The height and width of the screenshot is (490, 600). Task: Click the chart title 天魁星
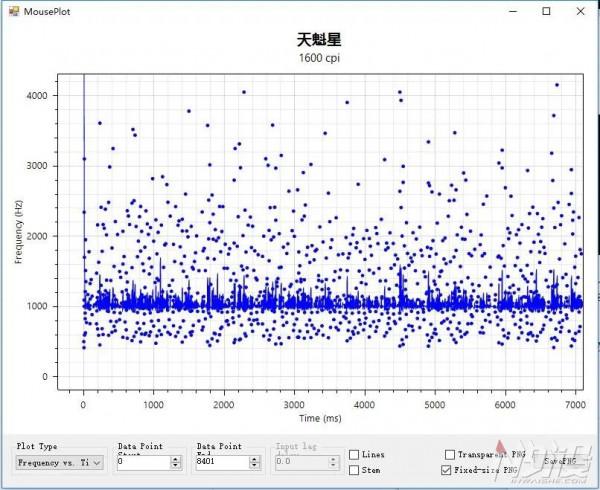pos(319,40)
